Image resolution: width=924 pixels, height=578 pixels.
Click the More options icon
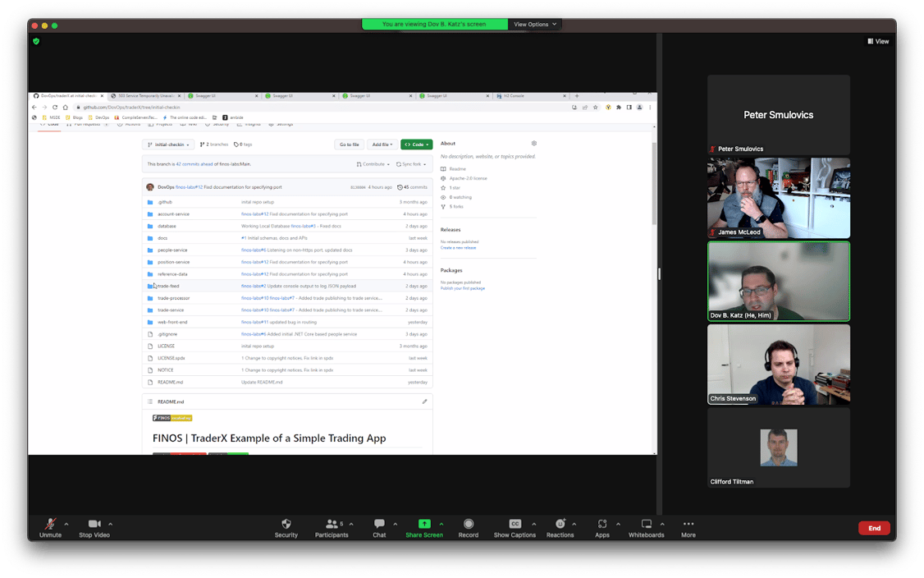(688, 525)
